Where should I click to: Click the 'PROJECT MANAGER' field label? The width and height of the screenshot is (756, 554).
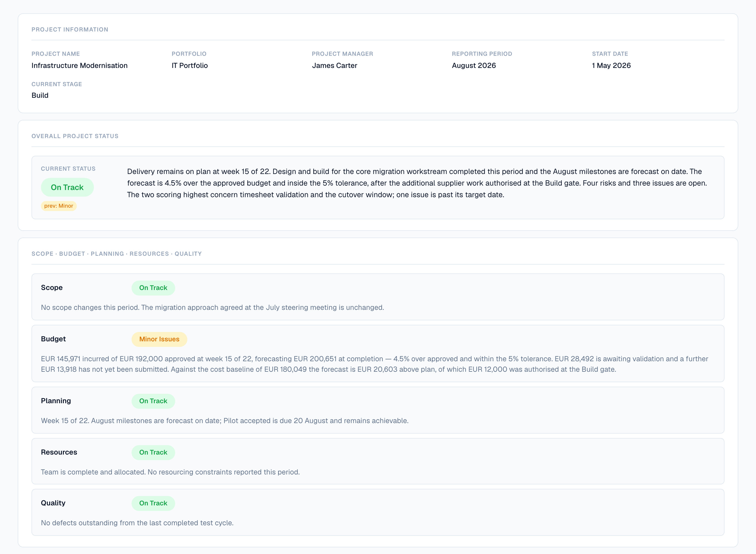tap(342, 54)
